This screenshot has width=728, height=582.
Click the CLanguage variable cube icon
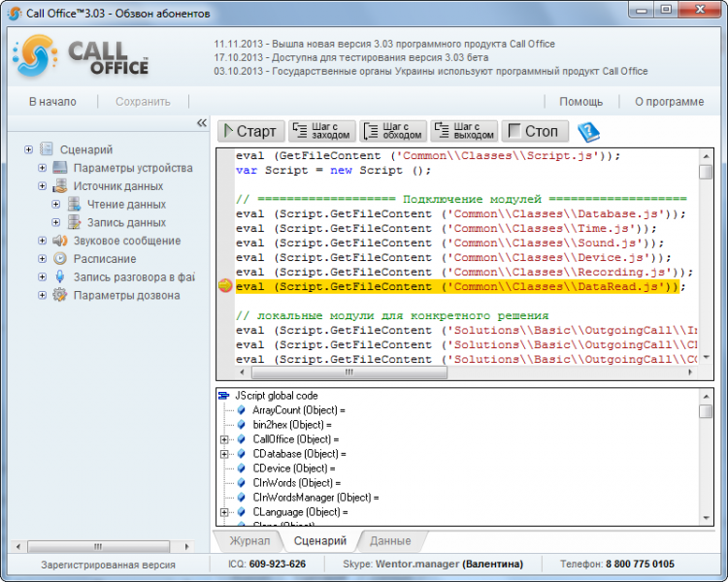click(x=241, y=512)
